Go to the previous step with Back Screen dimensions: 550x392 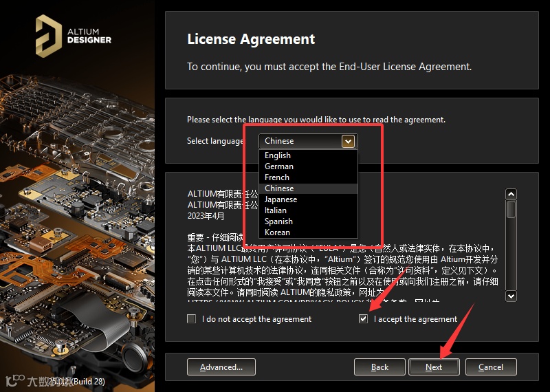click(x=379, y=367)
